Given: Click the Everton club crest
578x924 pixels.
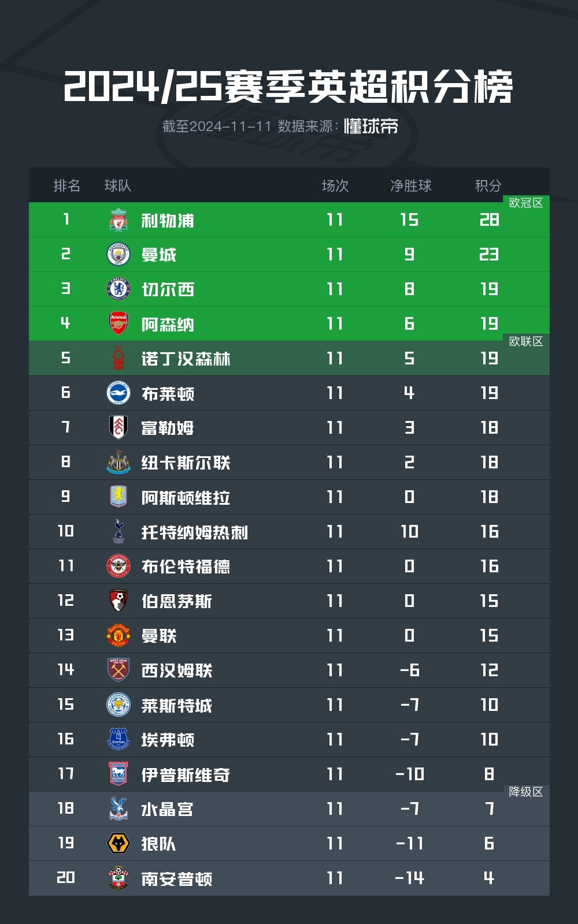Looking at the screenshot, I should (118, 740).
